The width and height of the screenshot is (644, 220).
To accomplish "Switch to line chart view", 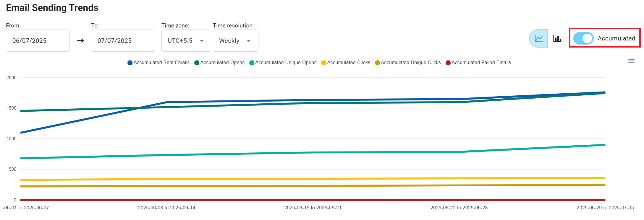I will (x=538, y=38).
